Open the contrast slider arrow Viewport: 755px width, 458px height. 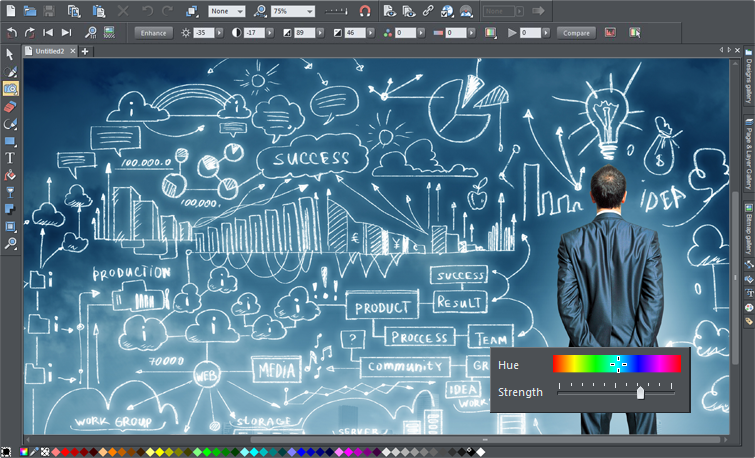coord(270,33)
